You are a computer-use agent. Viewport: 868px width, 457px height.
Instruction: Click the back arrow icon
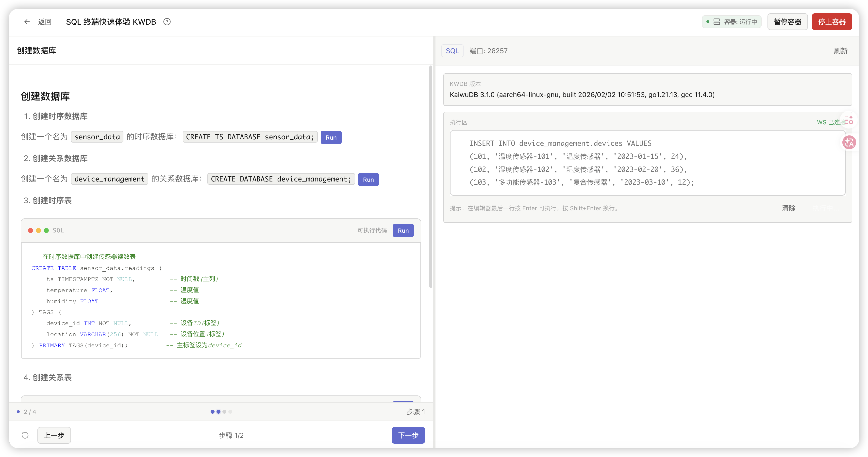27,22
